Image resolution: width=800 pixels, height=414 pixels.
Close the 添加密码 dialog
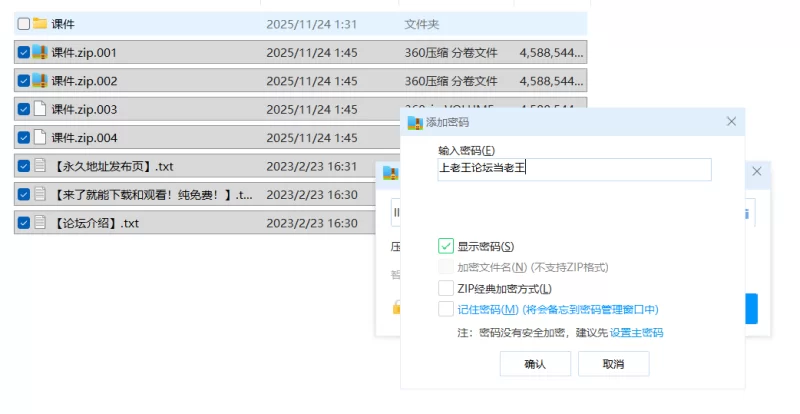coord(731,121)
